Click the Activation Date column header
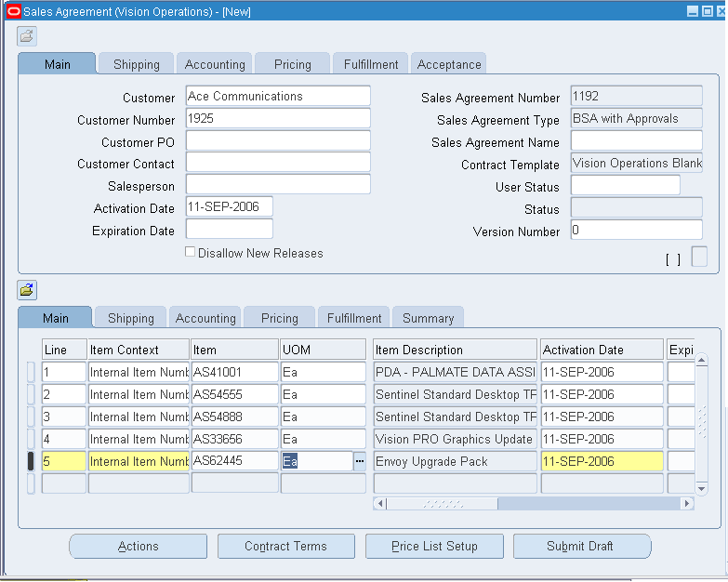The image size is (728, 582). [602, 350]
